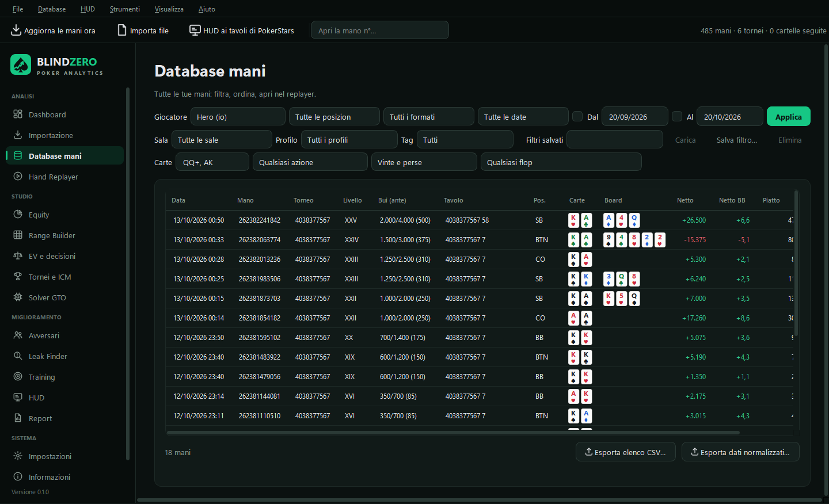Open the Qualsiasi flop dropdown
Viewport: 829px width, 504px height.
[561, 162]
